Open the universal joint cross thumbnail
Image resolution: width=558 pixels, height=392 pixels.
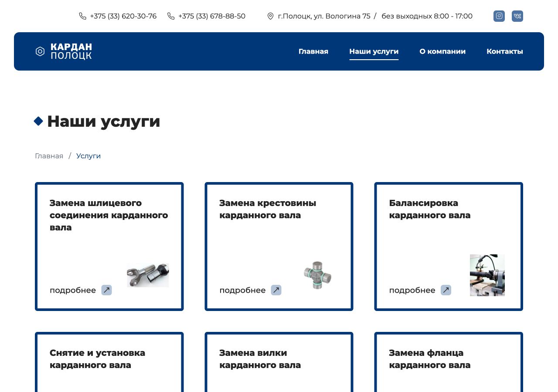317,275
